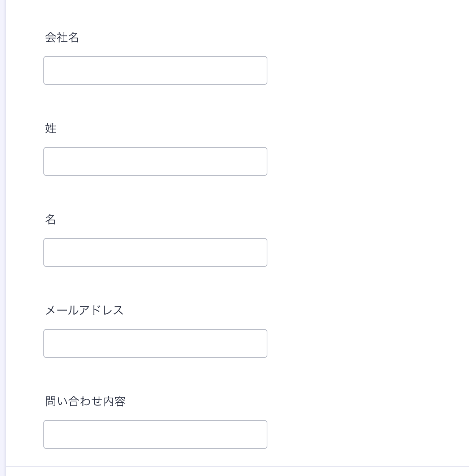The width and height of the screenshot is (469, 476).
Task: Place cursor in company name box
Action: pyautogui.click(x=155, y=70)
